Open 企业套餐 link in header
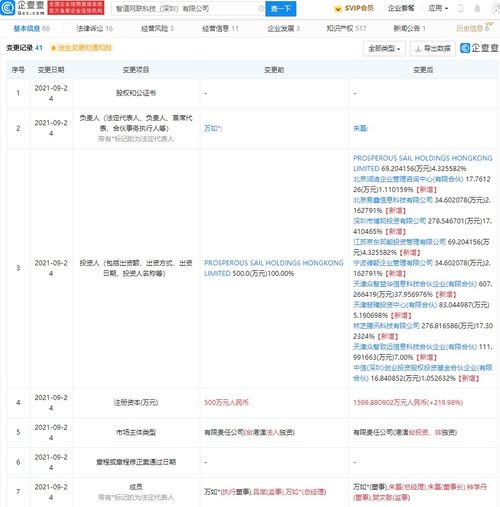500x507 pixels. 401,8
